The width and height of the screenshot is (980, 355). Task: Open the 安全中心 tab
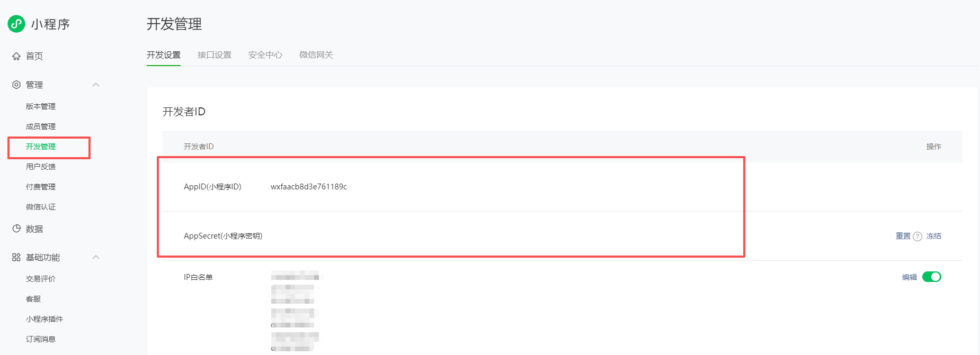pyautogui.click(x=265, y=55)
